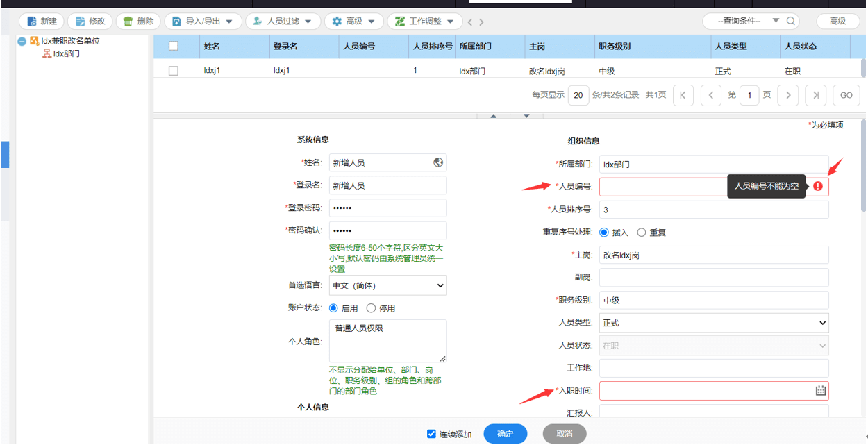This screenshot has width=868, height=445.
Task: Click the down-arrow panel splitter handle
Action: 526,116
